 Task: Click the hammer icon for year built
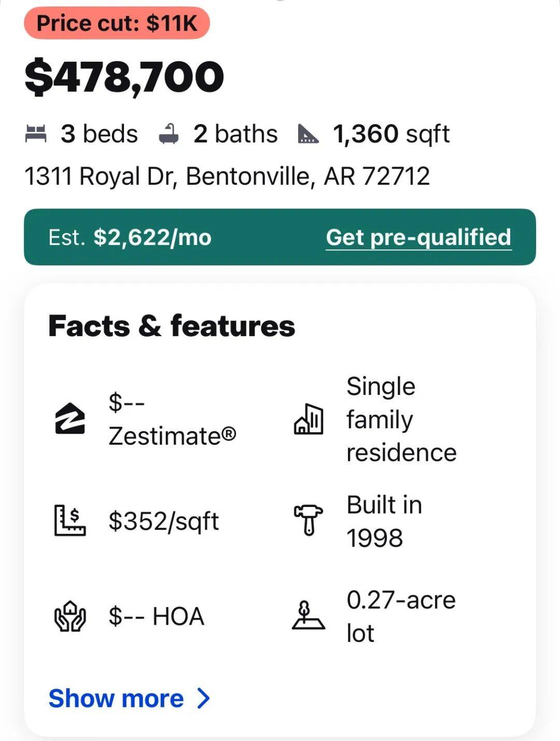click(x=309, y=520)
